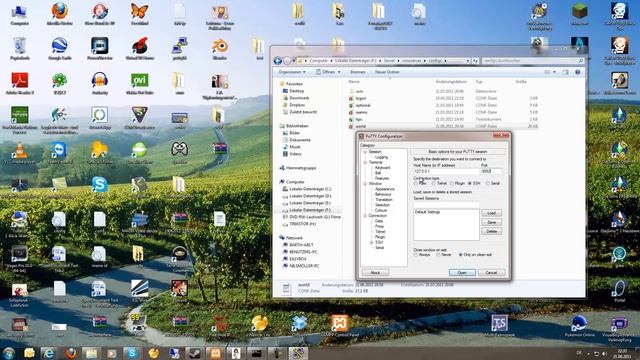Image resolution: width=640 pixels, height=360 pixels.
Task: Select Behaviour in PuTTY category tree
Action: (383, 194)
